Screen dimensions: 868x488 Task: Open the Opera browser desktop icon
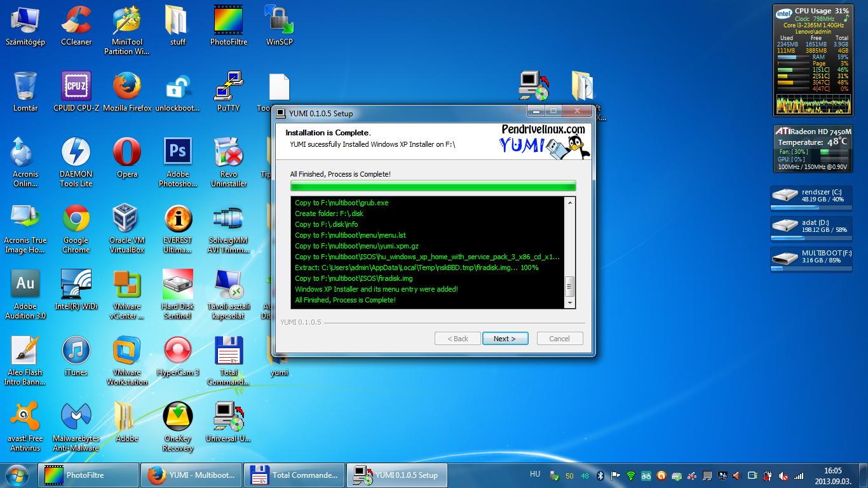(x=127, y=159)
